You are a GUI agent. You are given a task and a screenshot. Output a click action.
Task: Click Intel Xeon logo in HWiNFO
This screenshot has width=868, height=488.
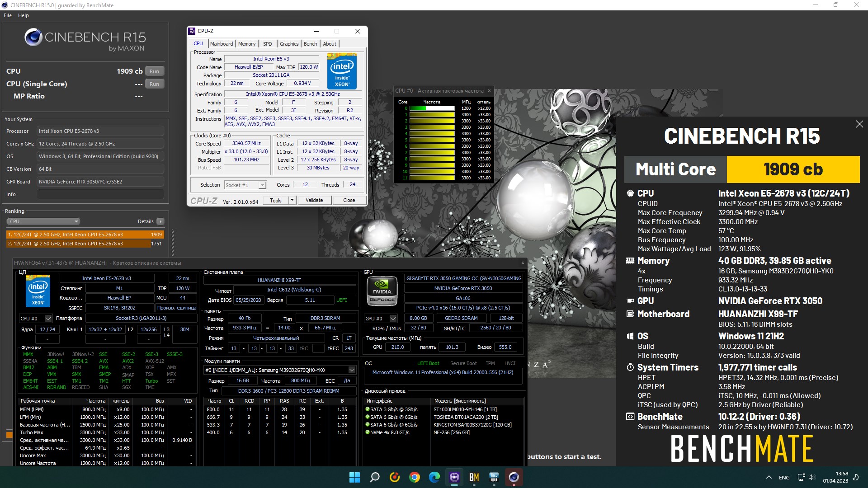click(x=38, y=291)
